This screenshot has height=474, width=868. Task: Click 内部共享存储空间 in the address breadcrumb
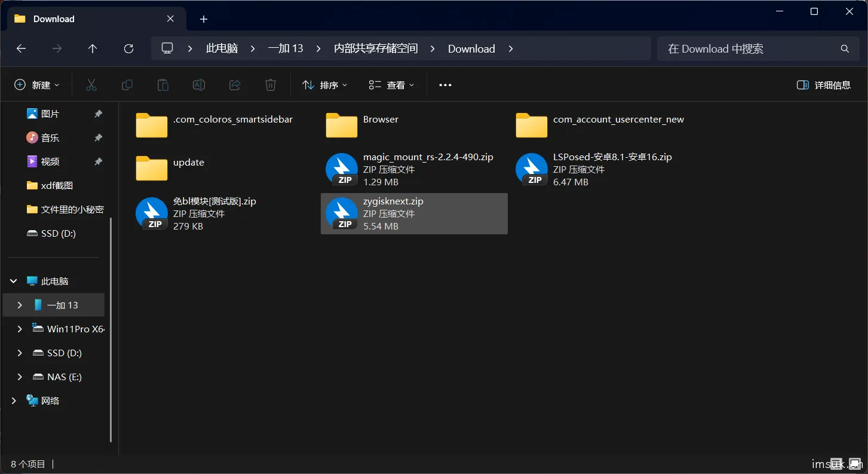point(376,48)
